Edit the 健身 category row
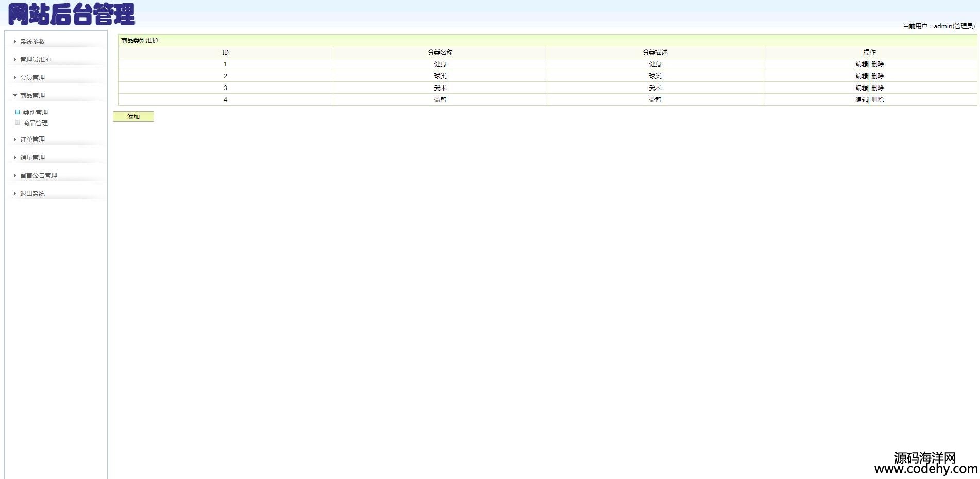The width and height of the screenshot is (980, 479). pos(861,64)
